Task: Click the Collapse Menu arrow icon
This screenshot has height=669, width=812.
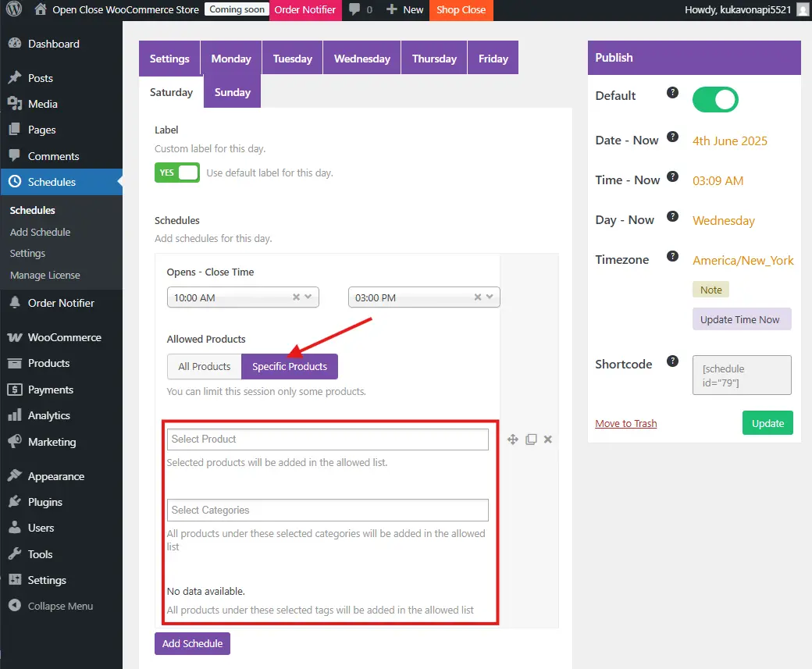Action: click(15, 606)
